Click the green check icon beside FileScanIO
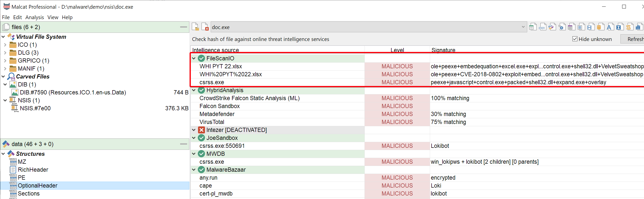Viewport: 644px width, 199px height. (201, 58)
